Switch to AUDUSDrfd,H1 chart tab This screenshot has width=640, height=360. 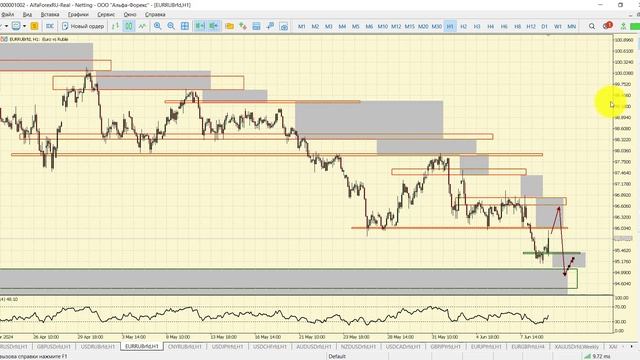click(x=313, y=347)
